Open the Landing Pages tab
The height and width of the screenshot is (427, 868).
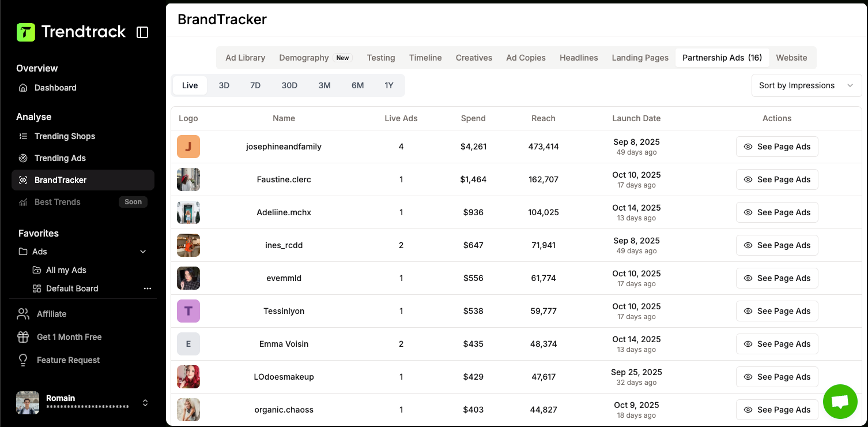coord(640,58)
